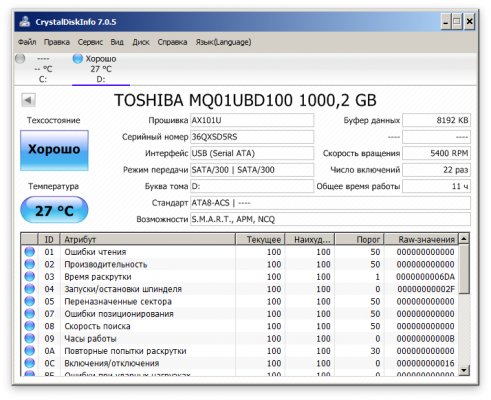The width and height of the screenshot is (491, 400).
Task: Click the TOSHIBA MQ01UBD100 1000,2 GB title
Action: click(245, 100)
